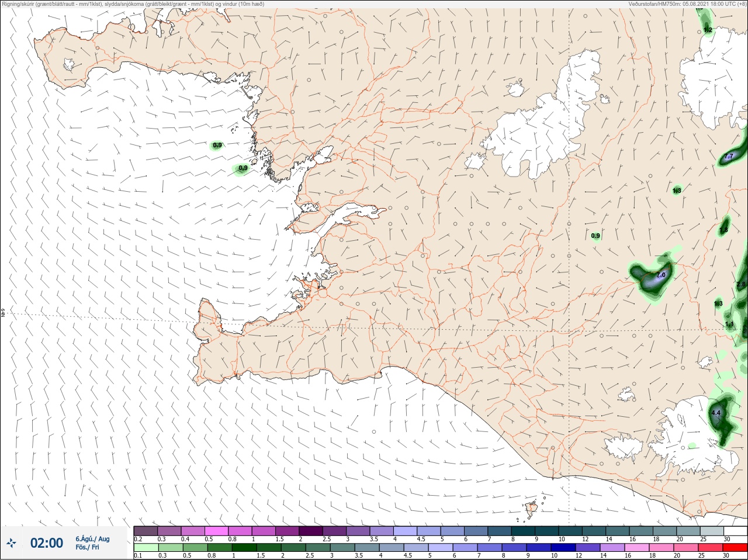Click the palest green 0.1 swatch in lower legend
Screen dimensions: 748x560
click(146, 548)
